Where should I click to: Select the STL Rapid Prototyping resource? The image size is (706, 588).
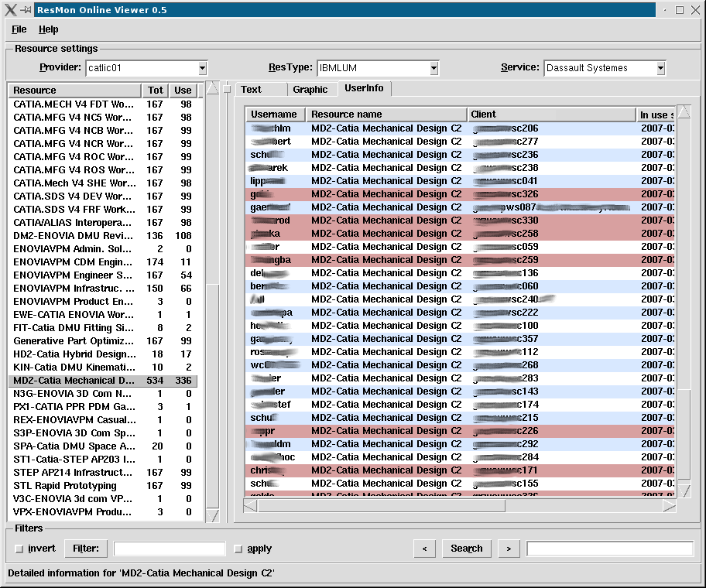(x=103, y=486)
